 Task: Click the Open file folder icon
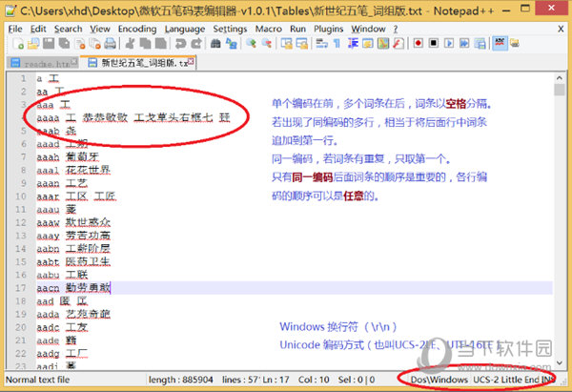coord(33,44)
